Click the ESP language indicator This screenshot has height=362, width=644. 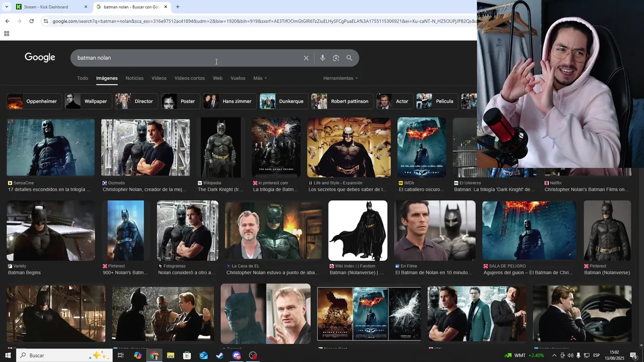pyautogui.click(x=596, y=355)
